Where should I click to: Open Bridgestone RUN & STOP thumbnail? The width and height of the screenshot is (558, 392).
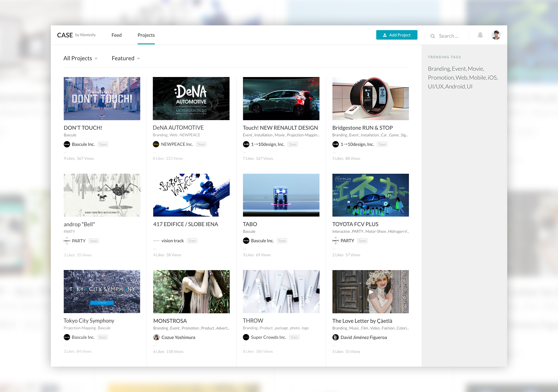click(x=371, y=99)
